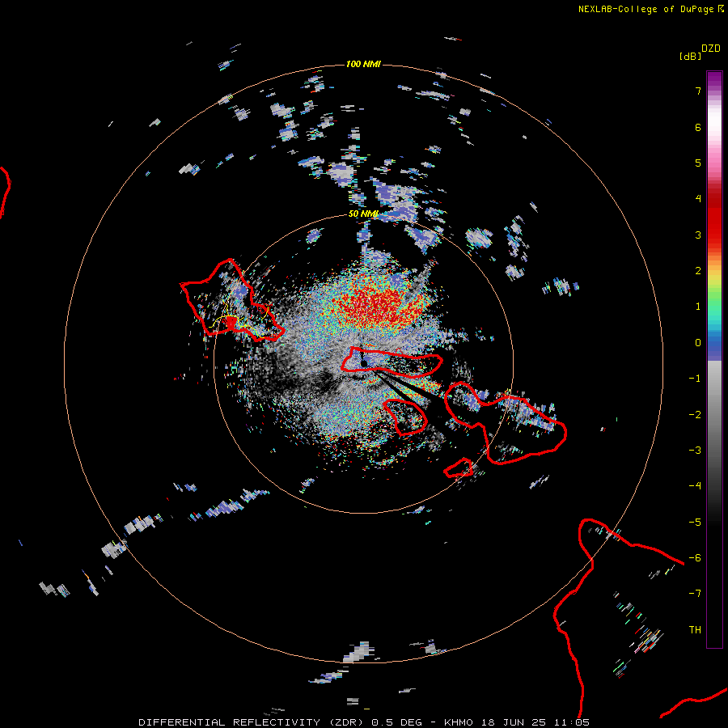Screen dimensions: 728x728
Task: Click the 50 NMI range ring label
Action: click(x=363, y=214)
